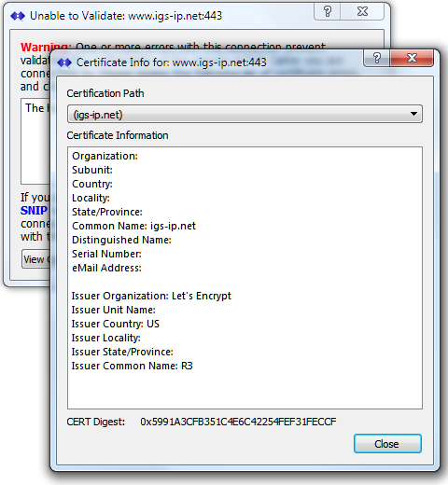The image size is (448, 485).
Task: Close the Unable to Validate window via X
Action: (x=362, y=12)
